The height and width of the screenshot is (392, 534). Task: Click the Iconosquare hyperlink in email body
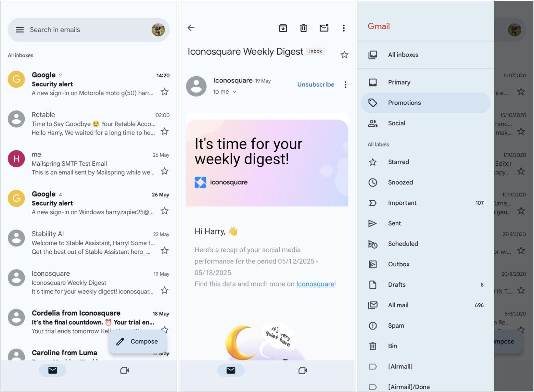[315, 284]
